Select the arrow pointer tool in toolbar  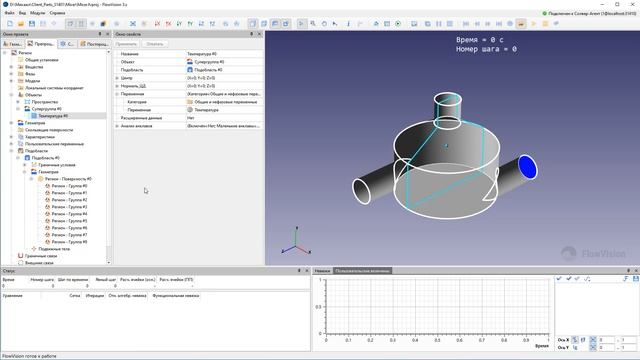(301, 24)
